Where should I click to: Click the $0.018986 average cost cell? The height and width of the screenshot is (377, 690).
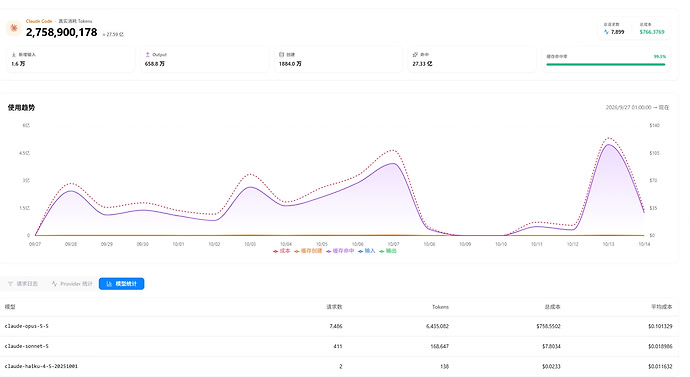tap(660, 346)
